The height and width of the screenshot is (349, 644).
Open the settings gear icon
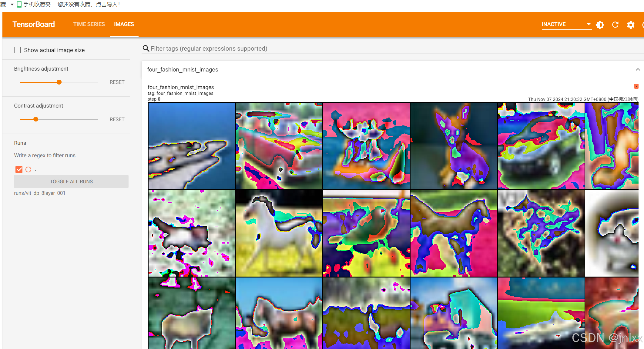(631, 25)
